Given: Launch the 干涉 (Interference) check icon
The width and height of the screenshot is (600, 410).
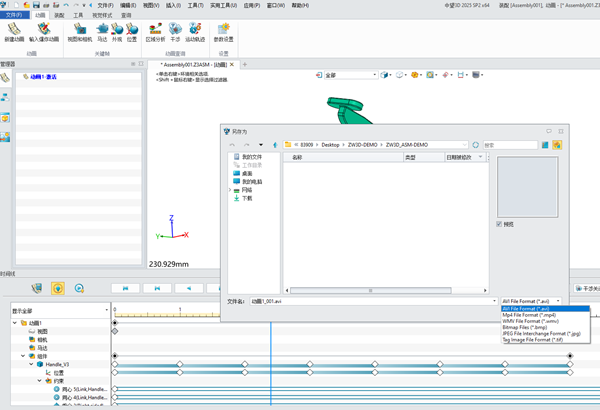Looking at the screenshot, I should pyautogui.click(x=175, y=32).
